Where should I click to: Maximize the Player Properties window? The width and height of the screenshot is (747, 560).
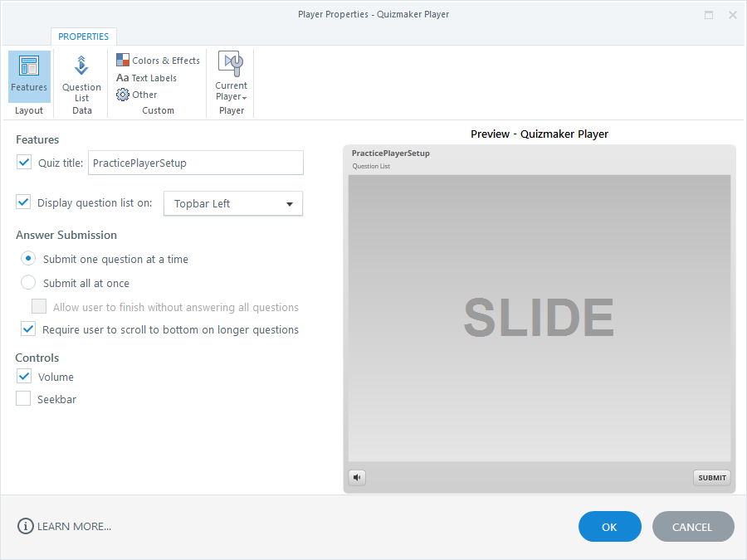tap(709, 15)
